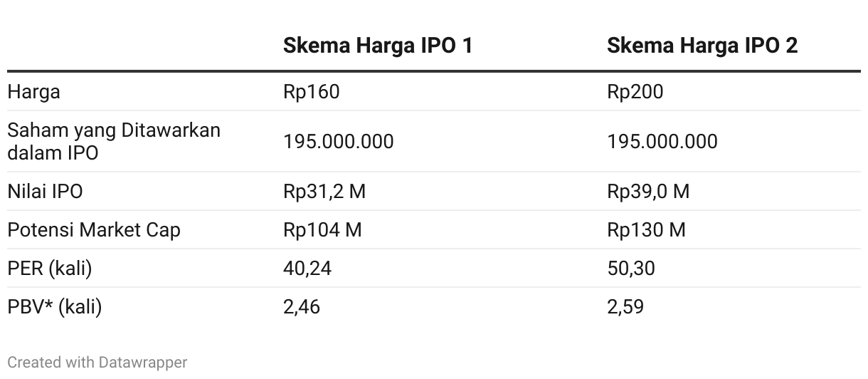Click the Rp104 M market cap cell
This screenshot has width=868, height=379.
322,230
